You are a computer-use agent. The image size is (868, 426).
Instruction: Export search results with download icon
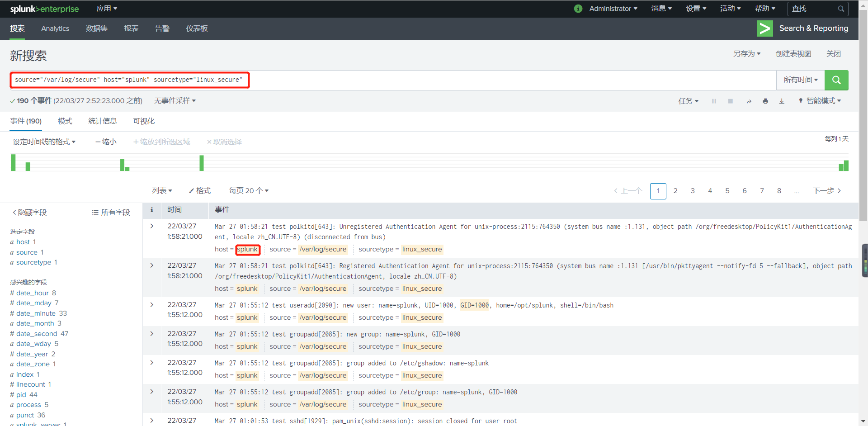781,101
